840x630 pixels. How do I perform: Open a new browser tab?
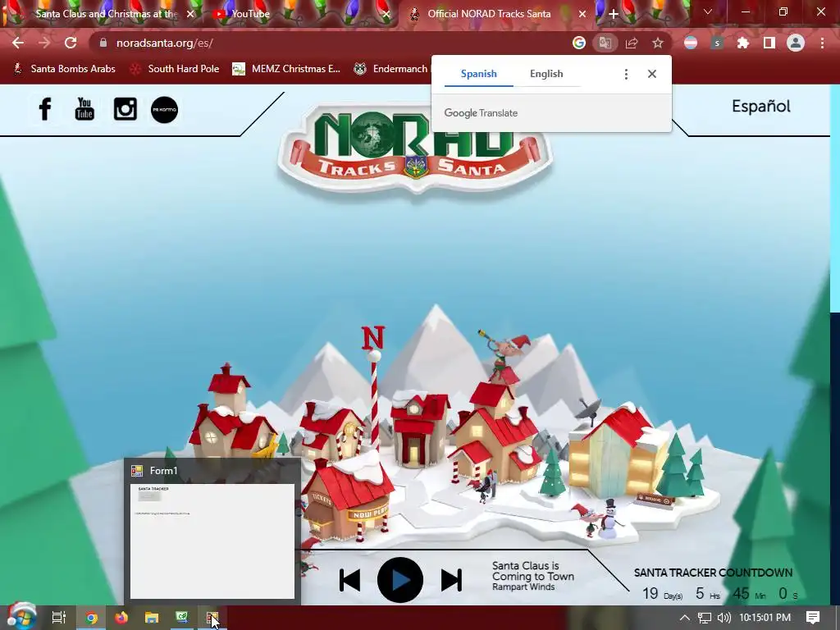pos(614,14)
